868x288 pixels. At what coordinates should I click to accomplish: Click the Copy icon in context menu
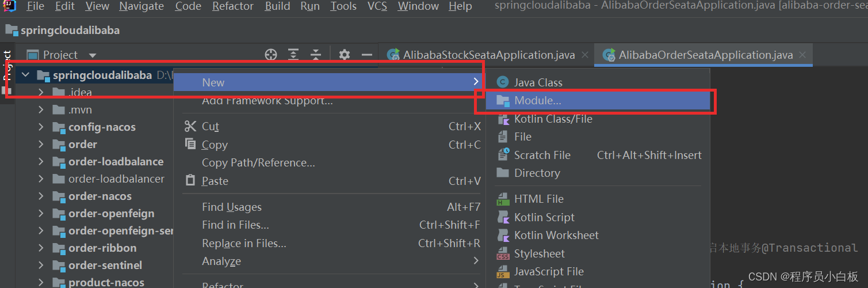[x=190, y=144]
